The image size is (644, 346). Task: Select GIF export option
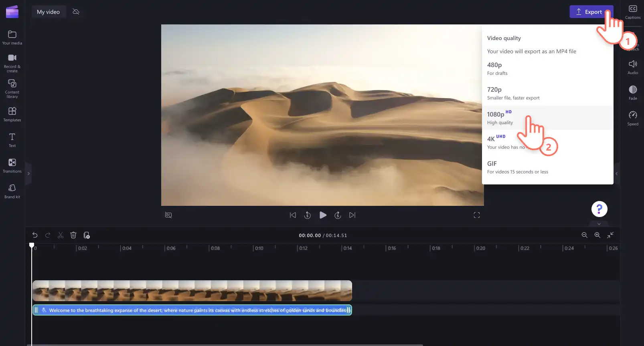coord(547,167)
